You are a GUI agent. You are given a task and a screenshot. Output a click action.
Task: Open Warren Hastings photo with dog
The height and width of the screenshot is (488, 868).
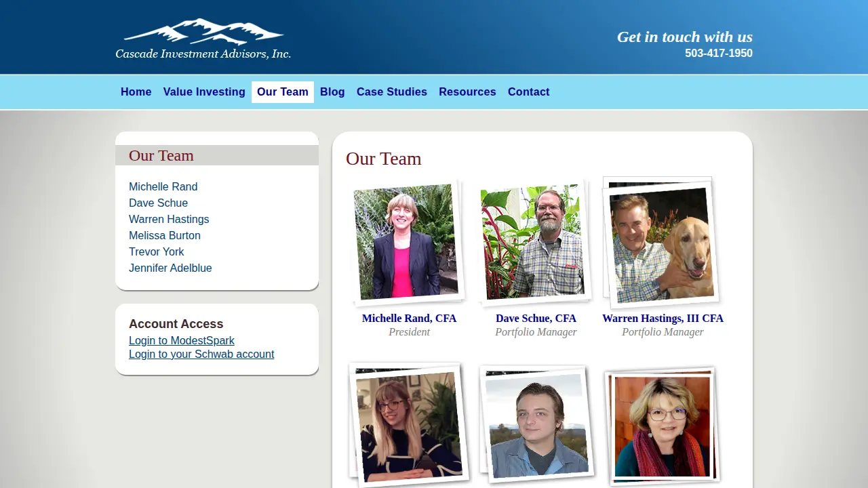tap(661, 243)
